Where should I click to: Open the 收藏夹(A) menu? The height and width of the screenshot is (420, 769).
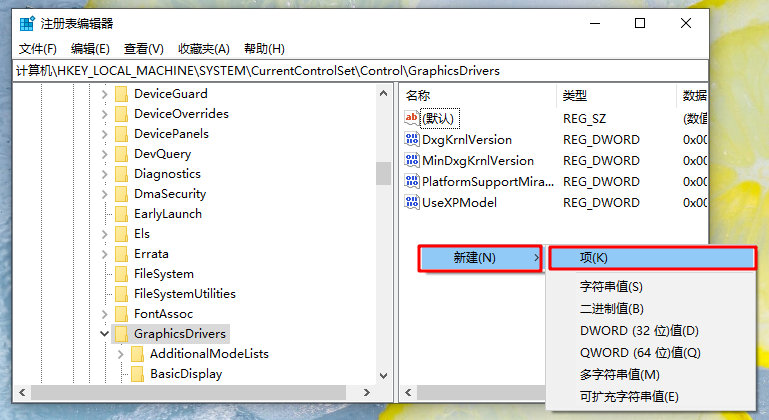[x=204, y=49]
